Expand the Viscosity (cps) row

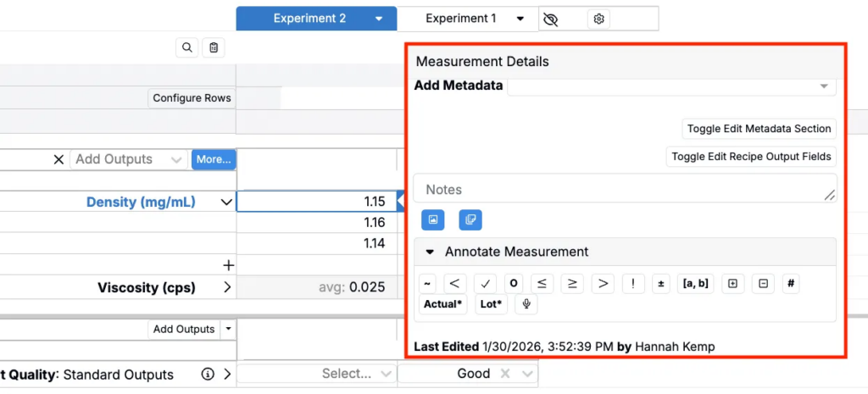226,287
